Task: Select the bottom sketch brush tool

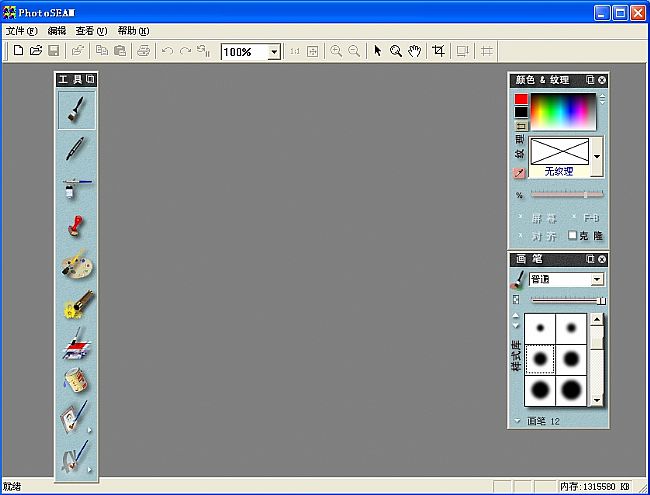Action: pos(75,456)
